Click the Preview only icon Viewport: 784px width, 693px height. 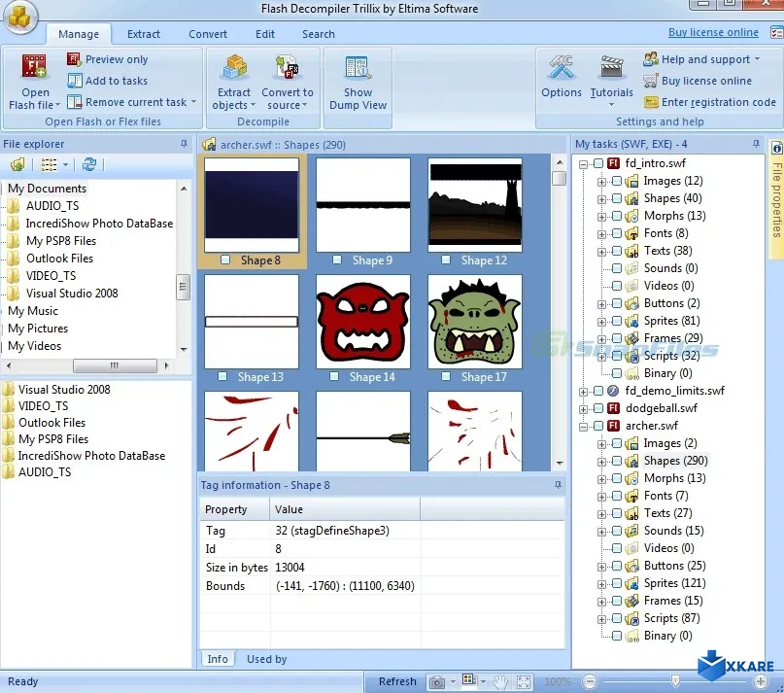[74, 59]
